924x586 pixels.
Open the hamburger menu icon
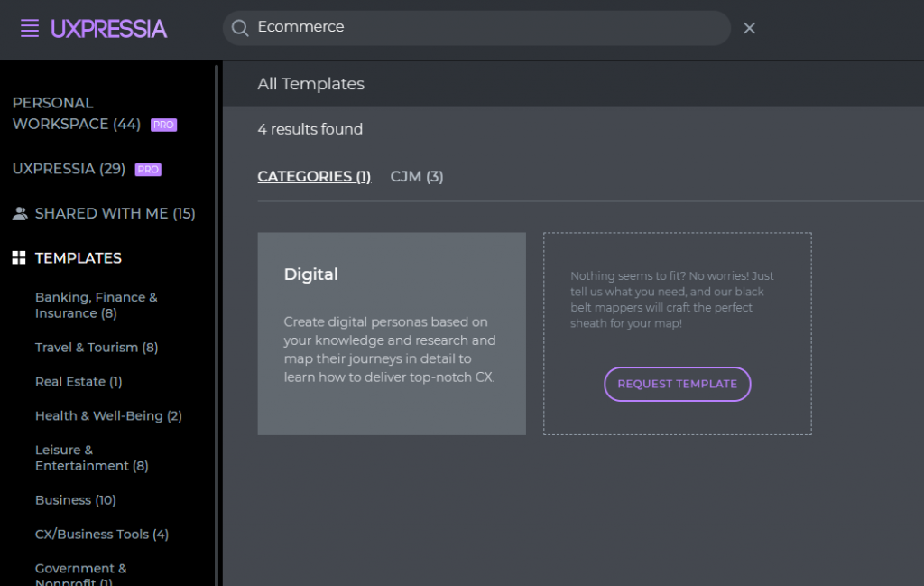pyautogui.click(x=30, y=28)
